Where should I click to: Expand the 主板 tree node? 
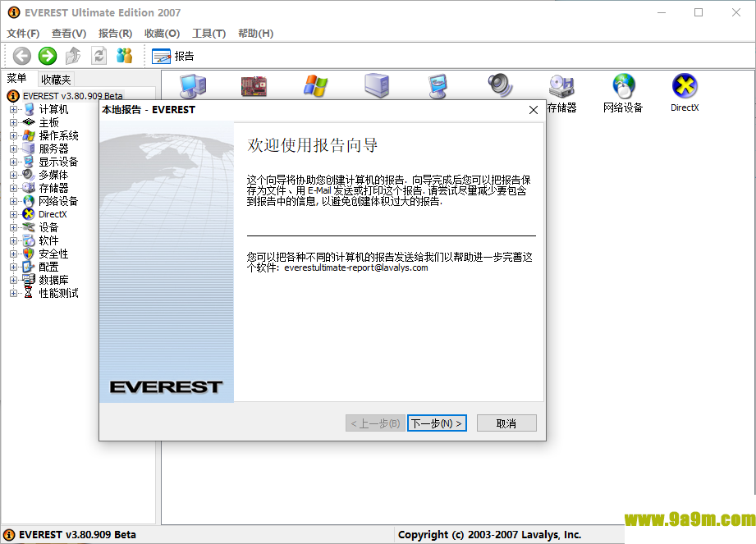coord(13,122)
